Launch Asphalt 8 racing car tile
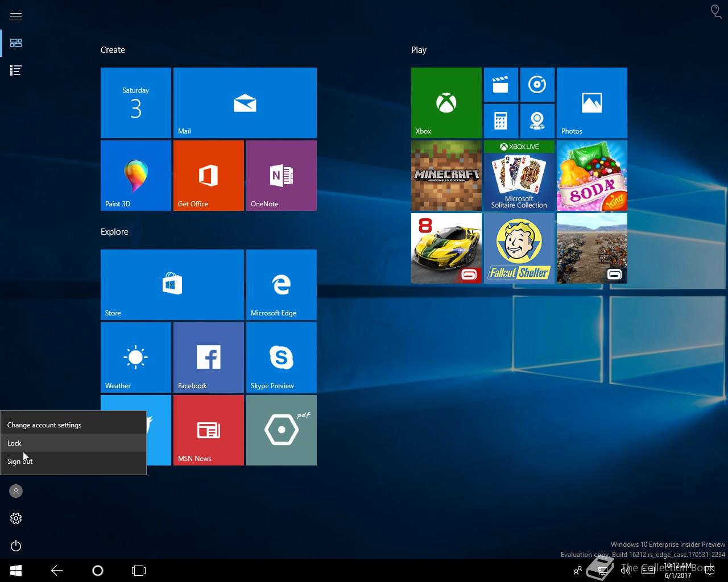Viewport: 728px width, 582px height. pos(446,248)
